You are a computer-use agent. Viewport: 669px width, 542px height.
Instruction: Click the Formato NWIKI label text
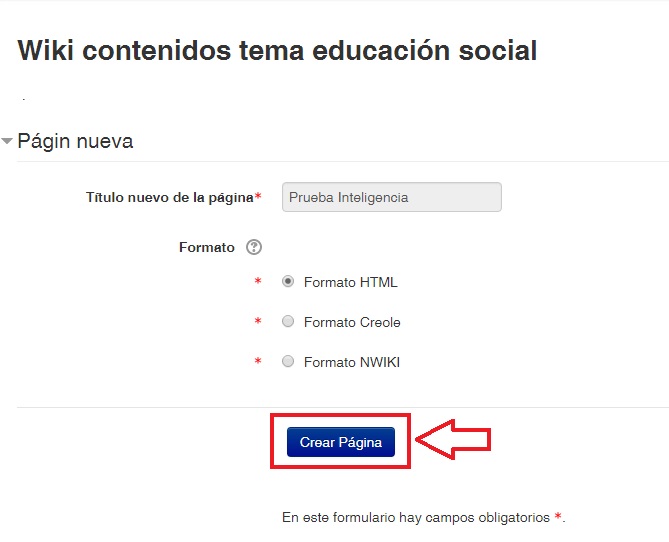pyautogui.click(x=352, y=362)
